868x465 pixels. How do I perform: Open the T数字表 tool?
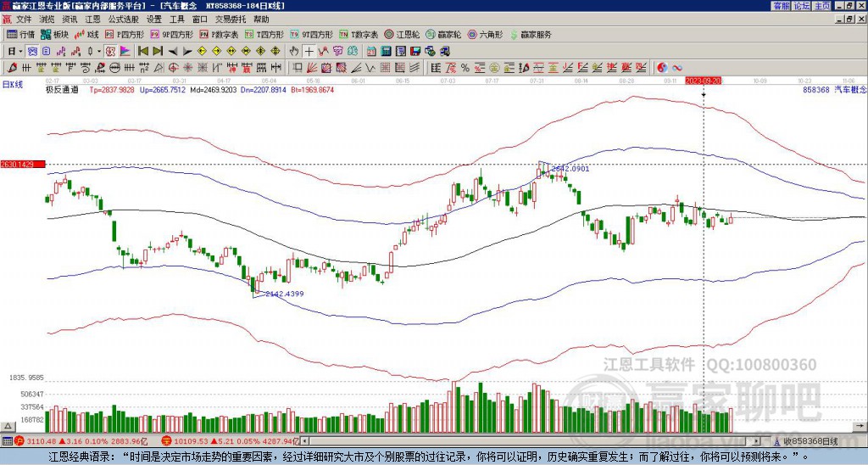[x=359, y=34]
